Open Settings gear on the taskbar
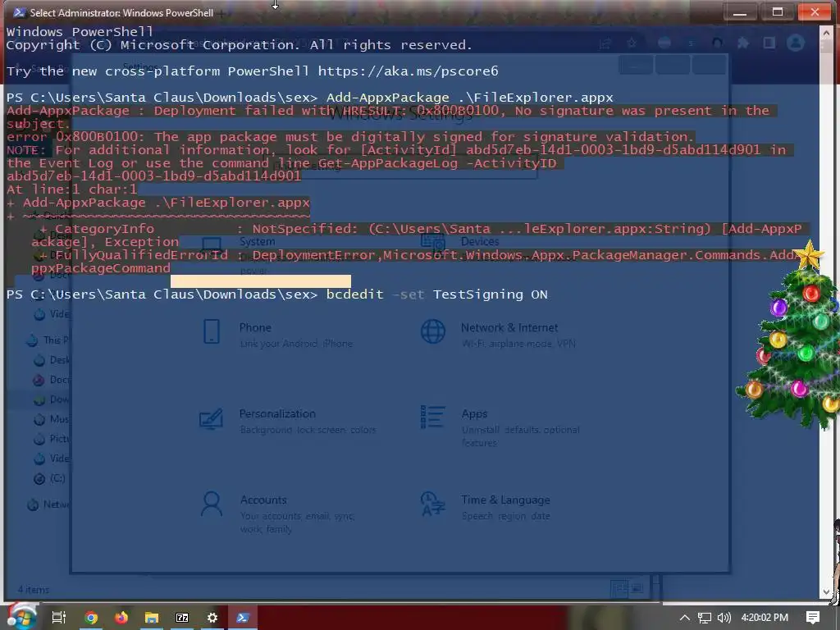 click(x=212, y=618)
